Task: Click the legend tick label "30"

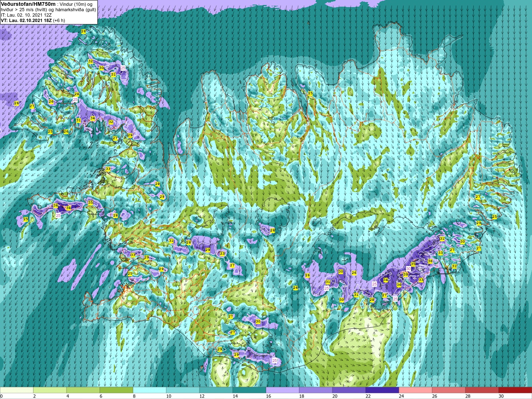Action: pos(501,396)
